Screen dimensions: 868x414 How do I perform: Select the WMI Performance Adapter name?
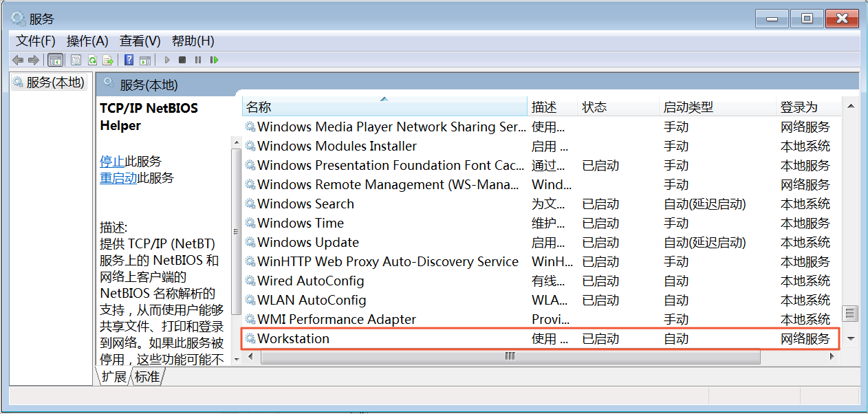click(x=336, y=319)
